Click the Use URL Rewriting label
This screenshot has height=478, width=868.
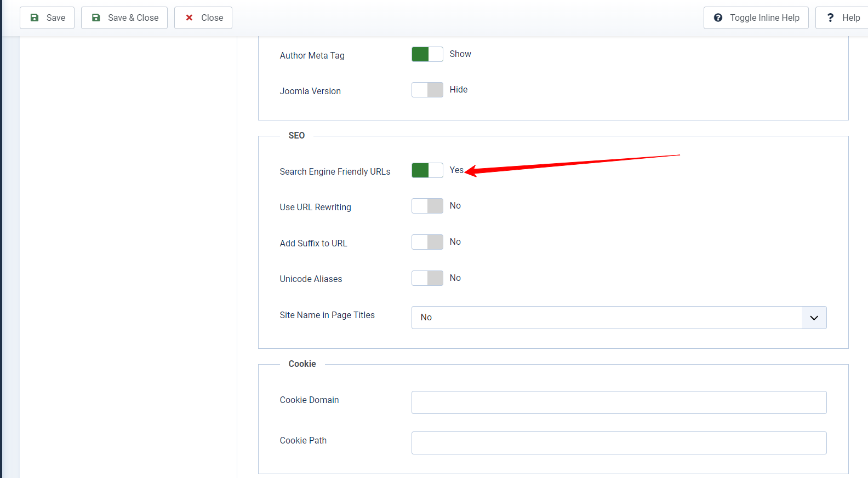[x=315, y=207]
